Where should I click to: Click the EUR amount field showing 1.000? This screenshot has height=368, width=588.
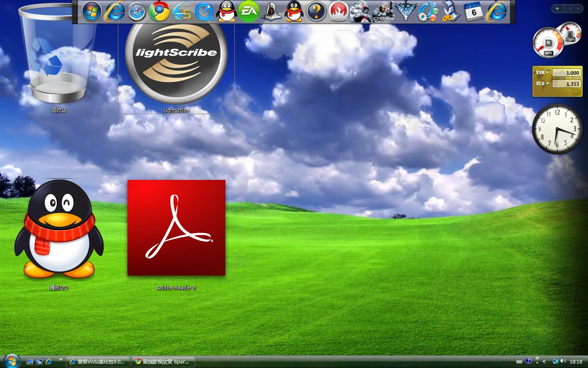[567, 73]
